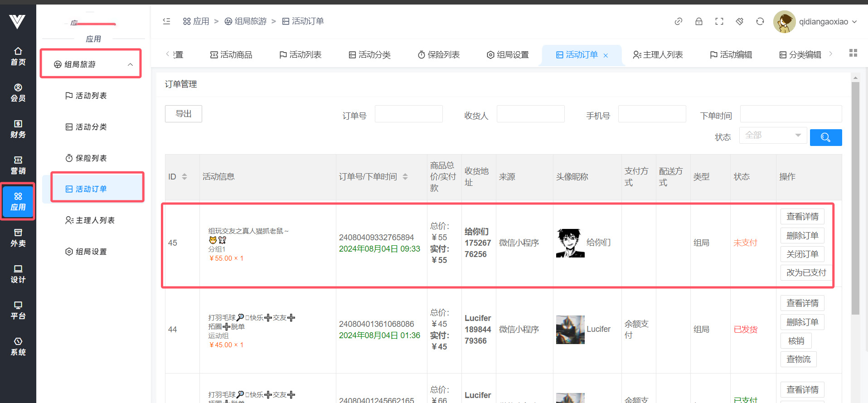Open the 状态 filter dropdown
This screenshot has height=403, width=868.
(773, 135)
